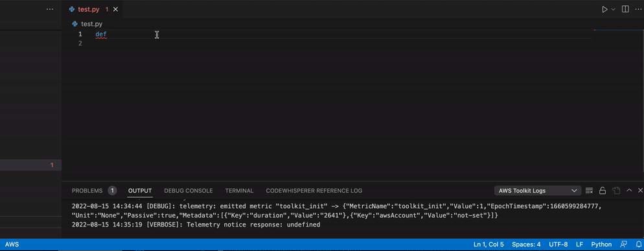This screenshot has width=644, height=251.
Task: Maximize the bottom panel with chevron
Action: (x=629, y=191)
